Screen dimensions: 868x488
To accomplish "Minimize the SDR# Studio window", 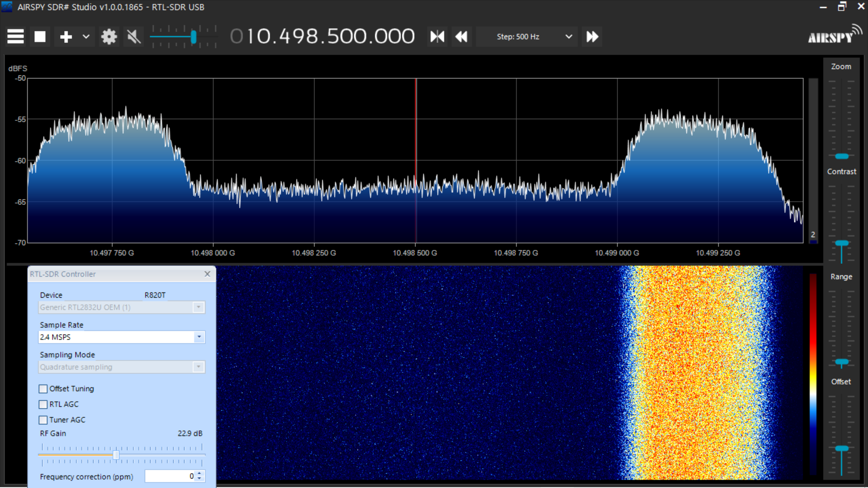I will click(823, 7).
